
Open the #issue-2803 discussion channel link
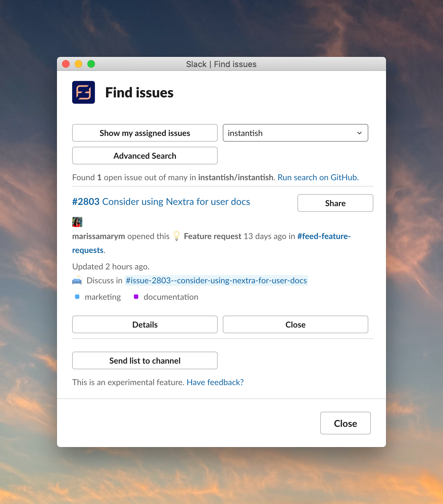216,280
